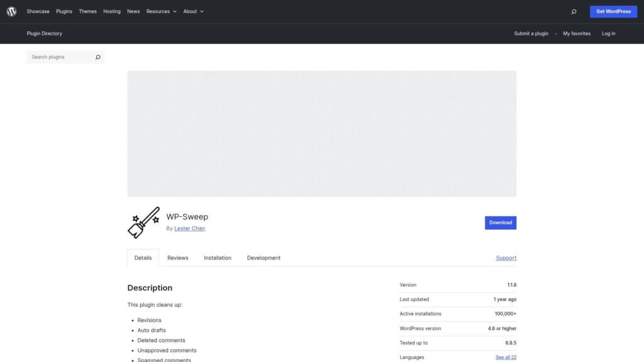Image resolution: width=644 pixels, height=362 pixels.
Task: Click the Get WordPress button
Action: tap(613, 11)
